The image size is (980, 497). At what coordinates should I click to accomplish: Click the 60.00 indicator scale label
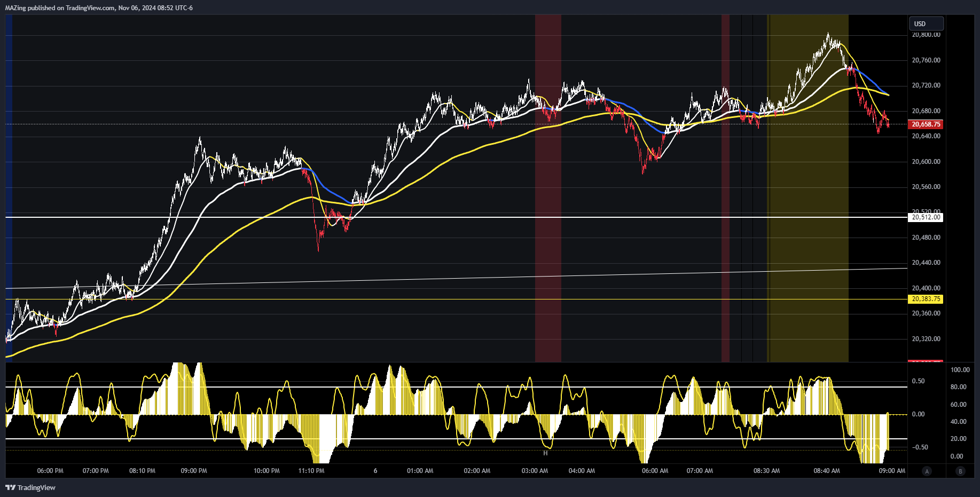click(x=959, y=405)
